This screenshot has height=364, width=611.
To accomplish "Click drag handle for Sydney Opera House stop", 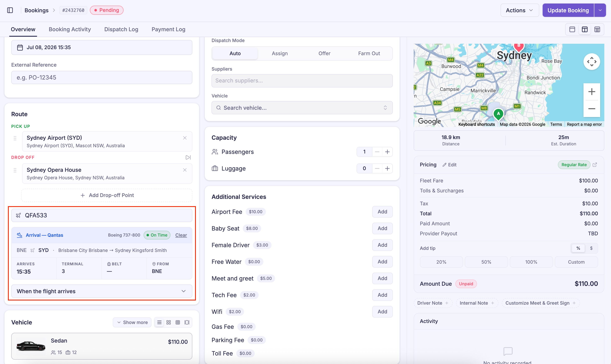I will click(x=15, y=170).
